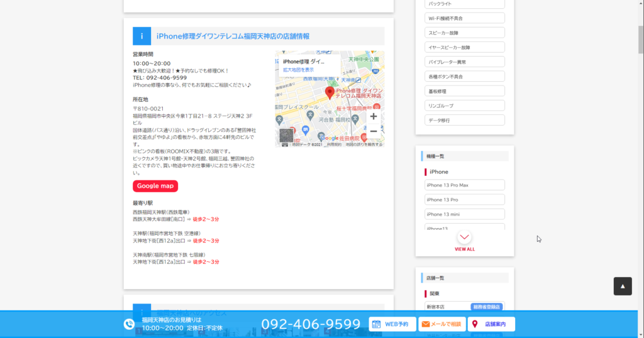Click the blue info icon beside 店舗情報 heading
Image resolution: width=644 pixels, height=338 pixels.
click(142, 36)
